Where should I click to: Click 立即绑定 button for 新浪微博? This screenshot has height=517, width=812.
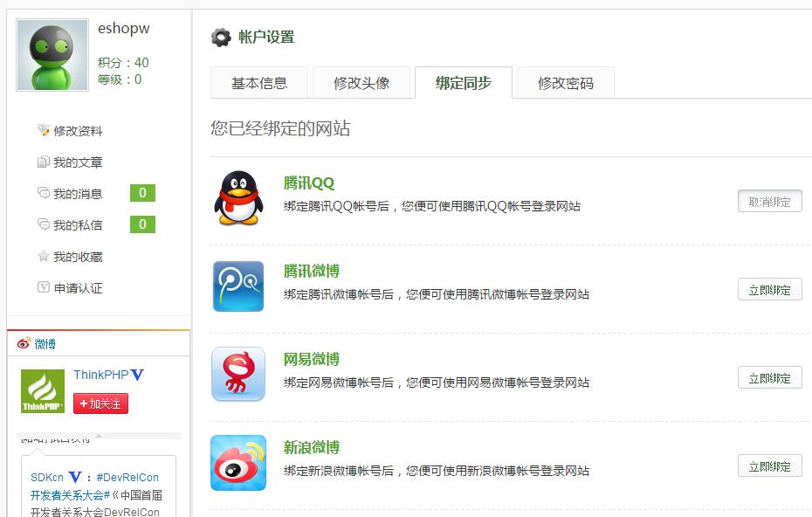[x=769, y=465]
